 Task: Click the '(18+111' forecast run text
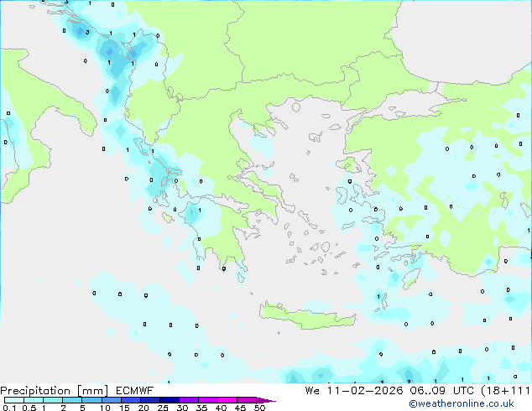click(506, 391)
